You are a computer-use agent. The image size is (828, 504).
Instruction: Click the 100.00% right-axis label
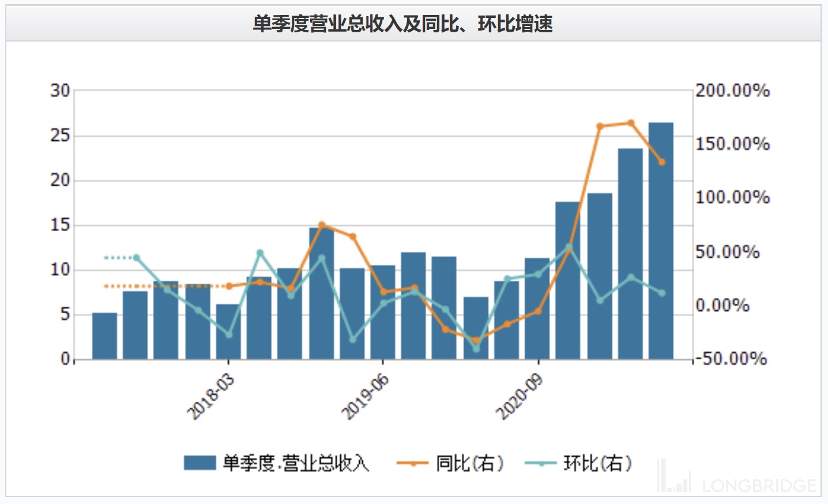pos(732,197)
